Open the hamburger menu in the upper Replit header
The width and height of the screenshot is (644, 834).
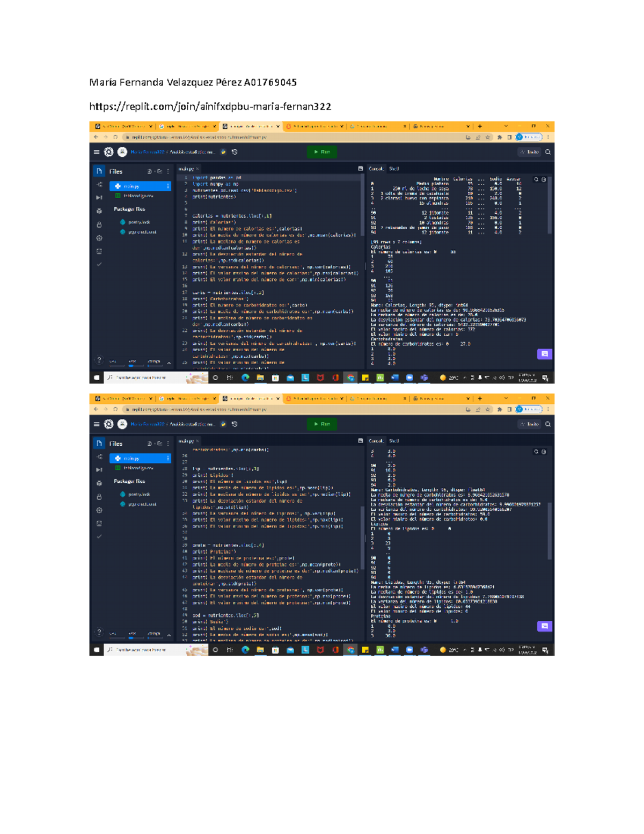coord(97,152)
